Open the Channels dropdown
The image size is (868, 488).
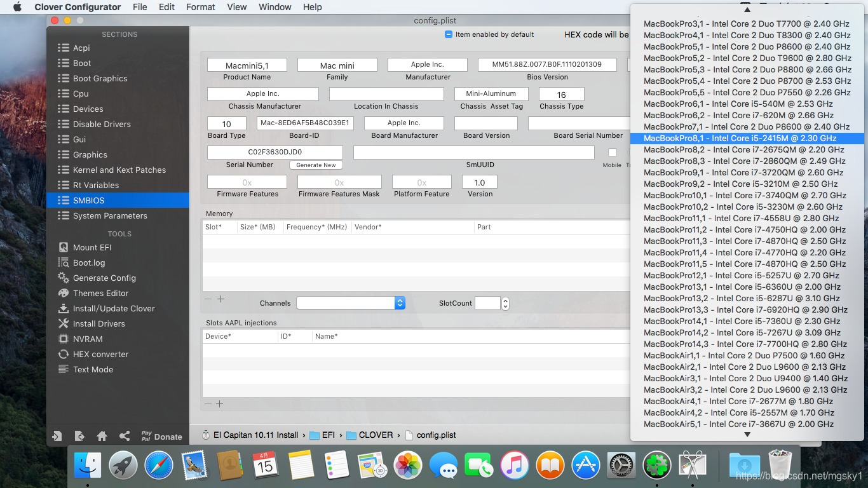point(351,303)
